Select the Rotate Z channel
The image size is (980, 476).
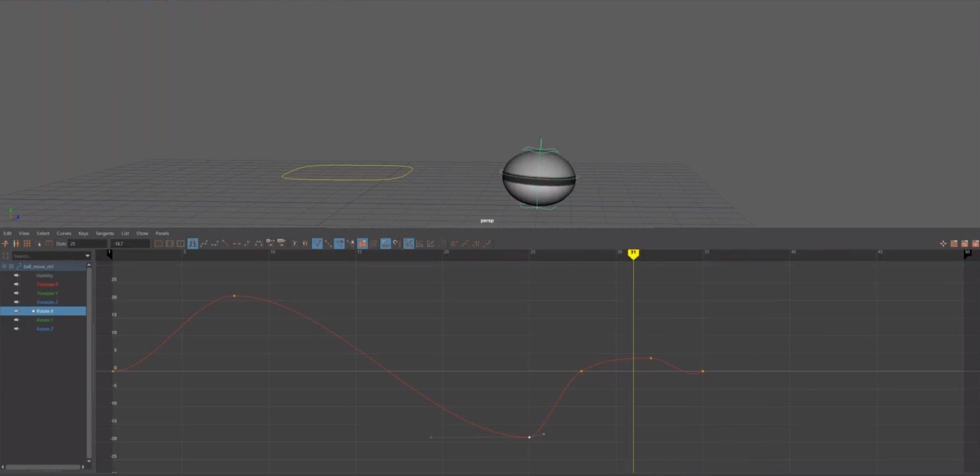click(x=45, y=329)
